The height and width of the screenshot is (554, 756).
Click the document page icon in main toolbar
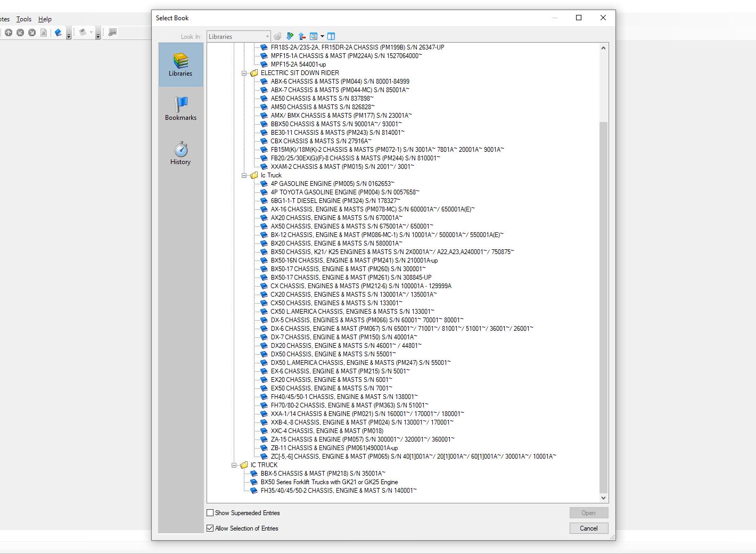pos(44,32)
